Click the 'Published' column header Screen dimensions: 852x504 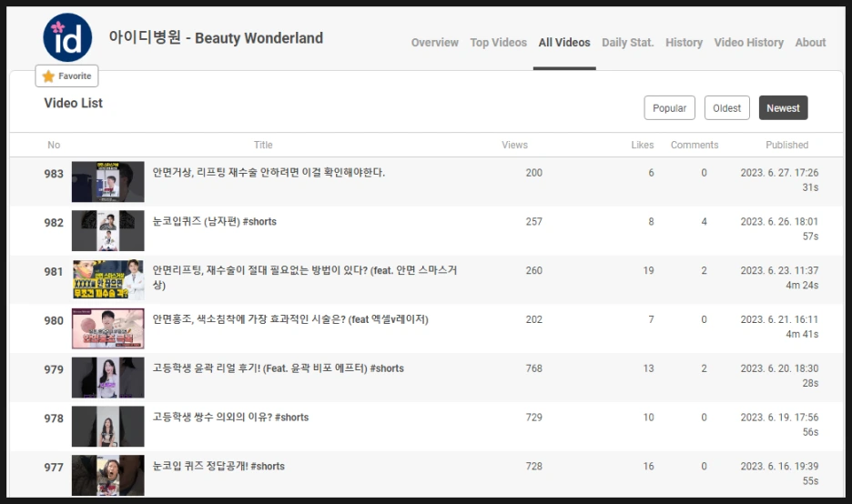786,145
